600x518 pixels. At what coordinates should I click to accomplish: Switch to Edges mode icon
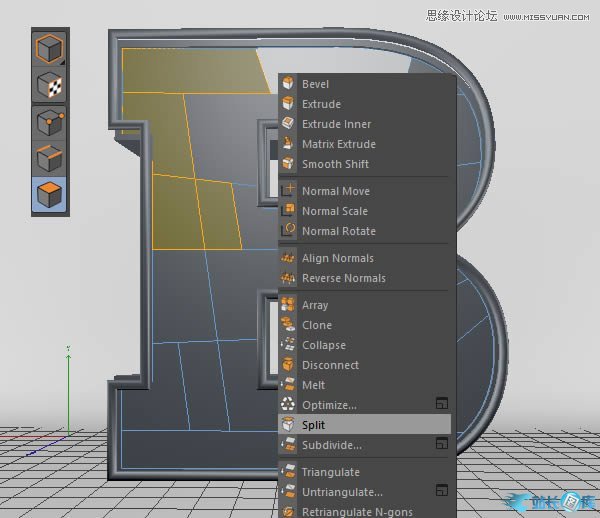tap(50, 159)
